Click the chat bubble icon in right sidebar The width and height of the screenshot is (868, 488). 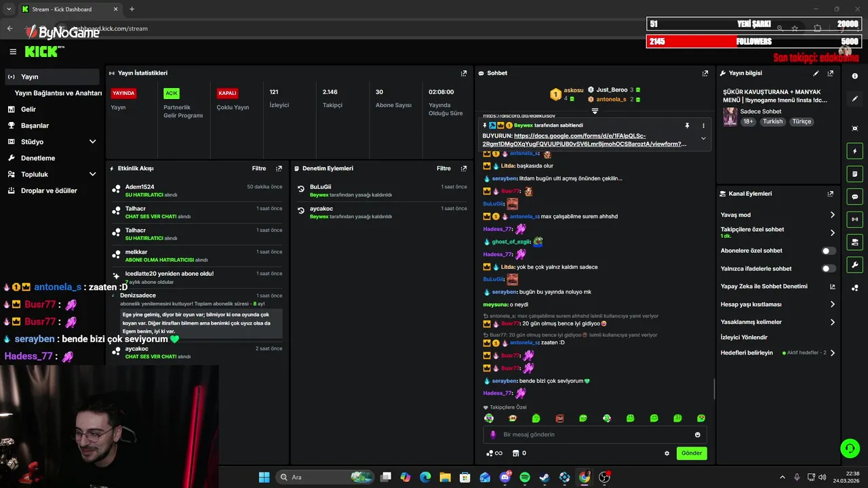(x=855, y=197)
